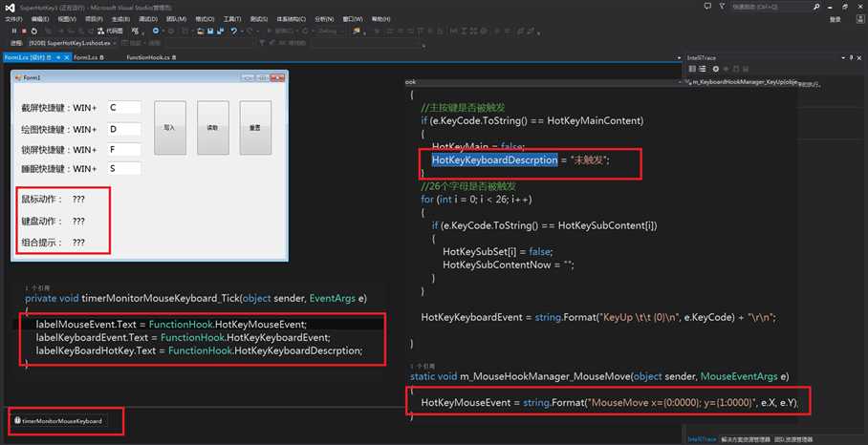Pin the IntelliTrace panel with the pushpin
This screenshot has width=868, height=445.
(x=852, y=57)
